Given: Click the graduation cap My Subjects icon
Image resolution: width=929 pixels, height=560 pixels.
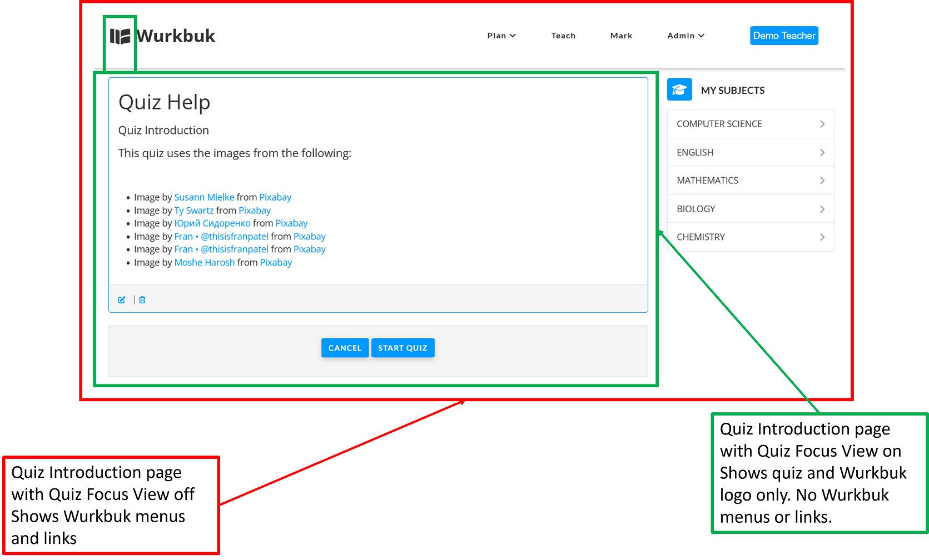Looking at the screenshot, I should (x=679, y=90).
